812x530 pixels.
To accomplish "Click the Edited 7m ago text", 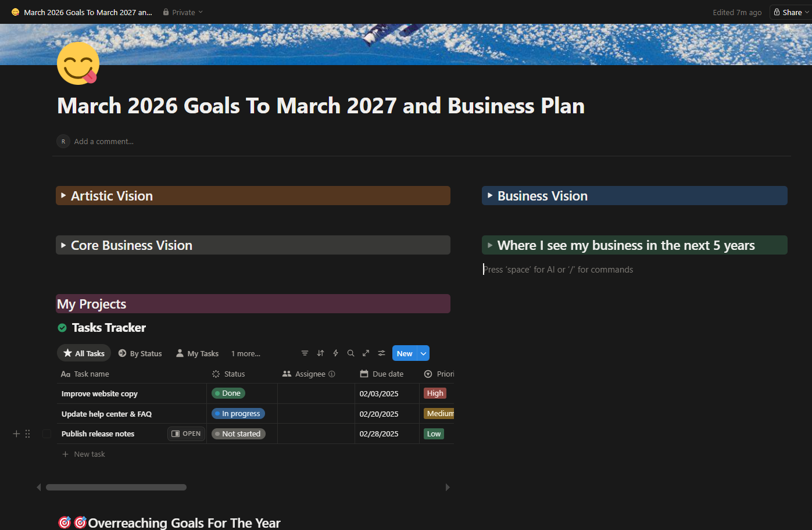I will pyautogui.click(x=737, y=12).
